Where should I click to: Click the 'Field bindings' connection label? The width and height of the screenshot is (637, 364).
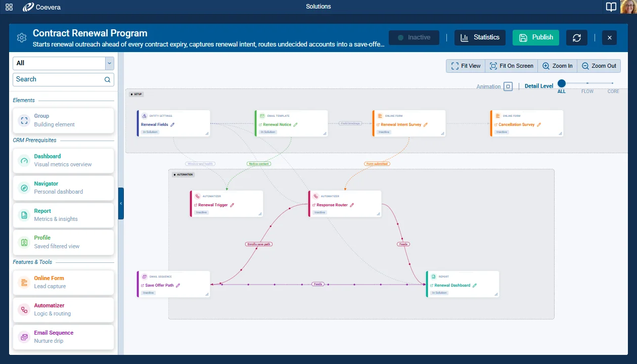350,123
